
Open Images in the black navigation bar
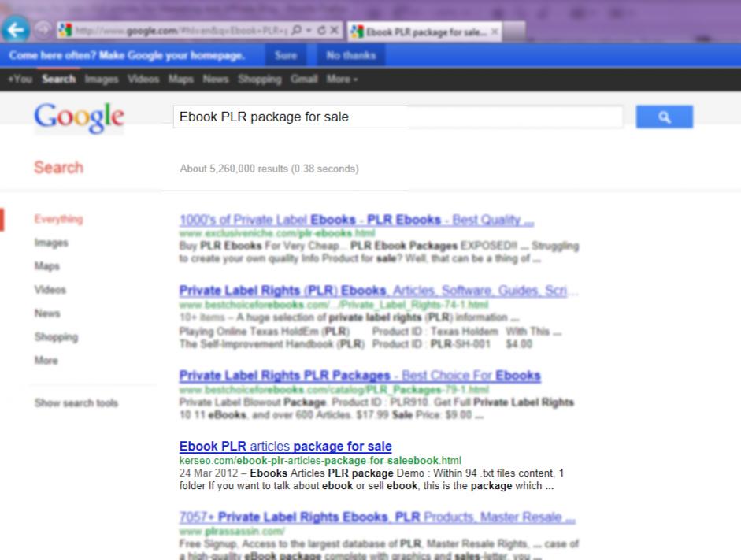click(102, 79)
